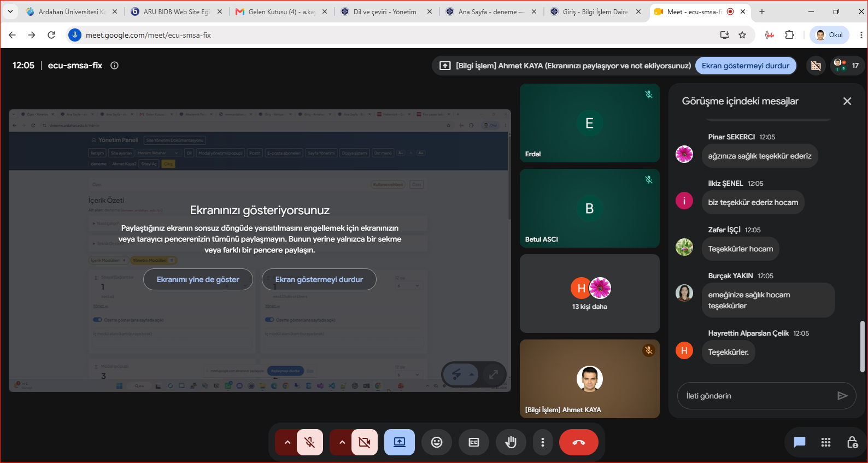This screenshot has width=868, height=463.
Task: Switch to the Giriş - Bilgi İşlem tab
Action: pyautogui.click(x=596, y=11)
